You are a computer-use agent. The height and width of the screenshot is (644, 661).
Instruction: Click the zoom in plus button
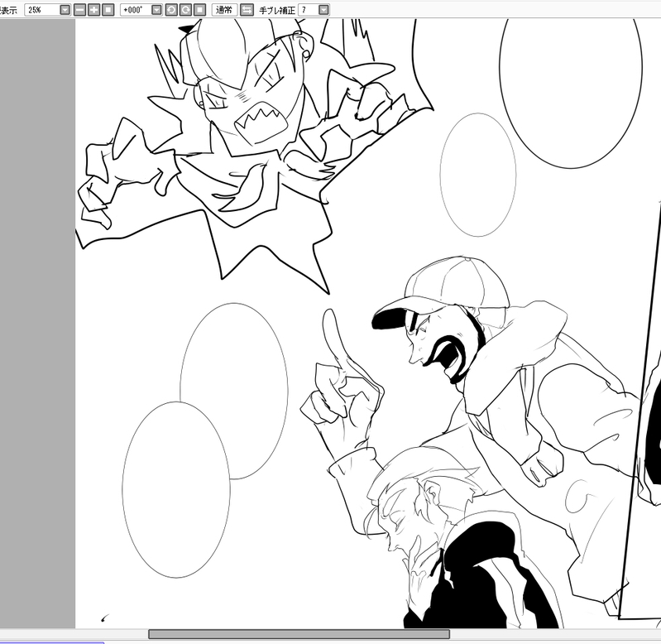coord(94,10)
